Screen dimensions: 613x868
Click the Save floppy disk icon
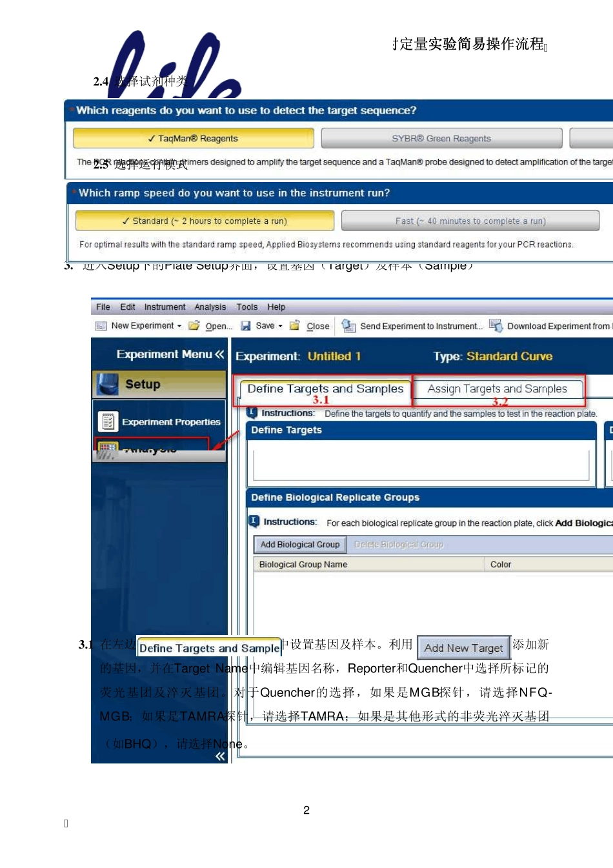point(246,326)
